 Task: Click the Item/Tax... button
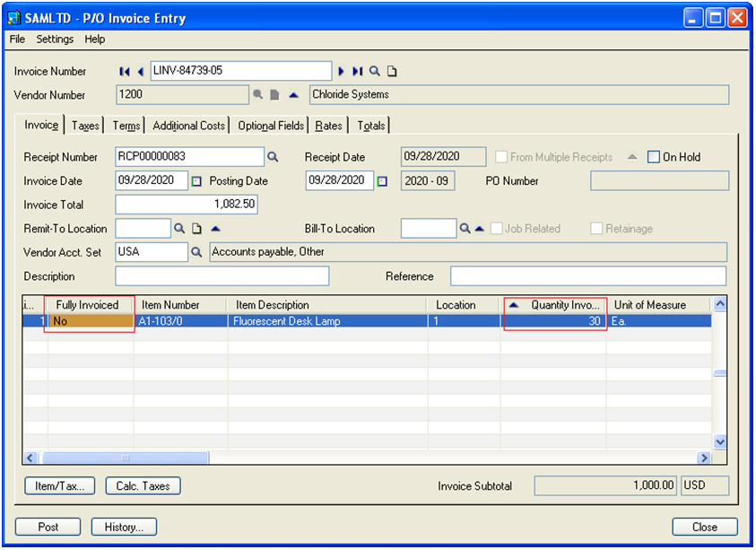point(60,485)
